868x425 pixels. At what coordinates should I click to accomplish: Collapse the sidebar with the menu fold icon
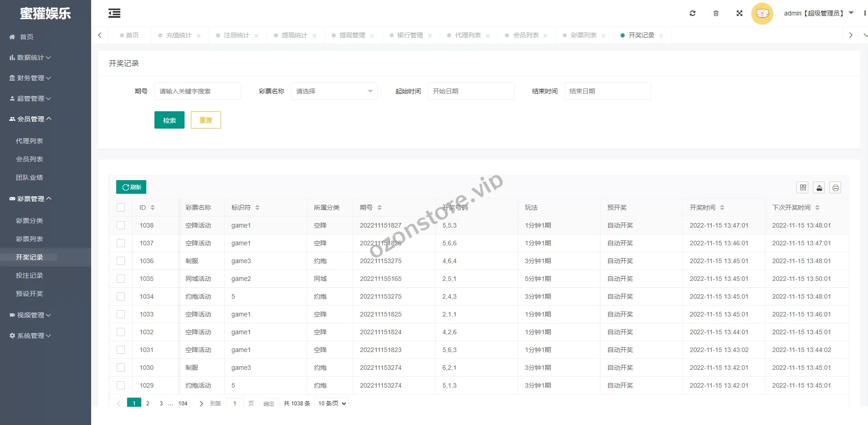tap(114, 14)
